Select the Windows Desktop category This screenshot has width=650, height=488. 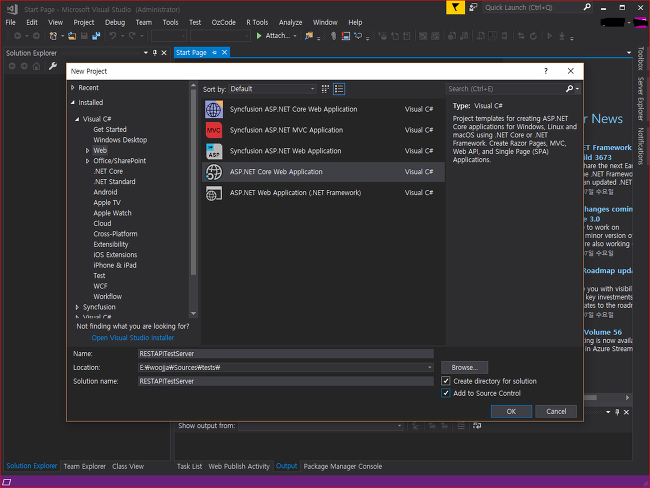click(x=120, y=140)
